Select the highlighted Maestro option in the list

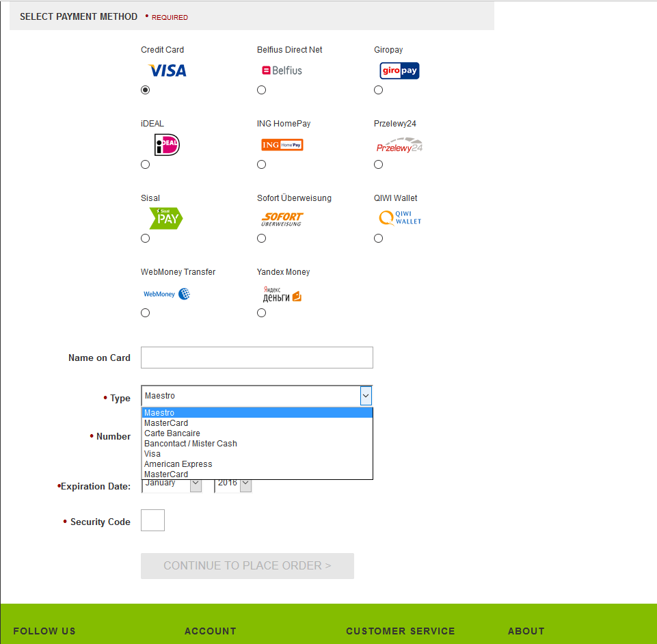tap(257, 413)
